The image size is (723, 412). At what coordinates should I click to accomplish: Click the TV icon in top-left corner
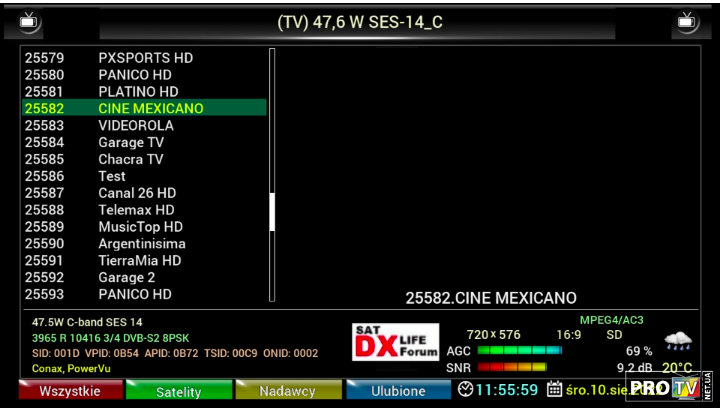[x=31, y=21]
